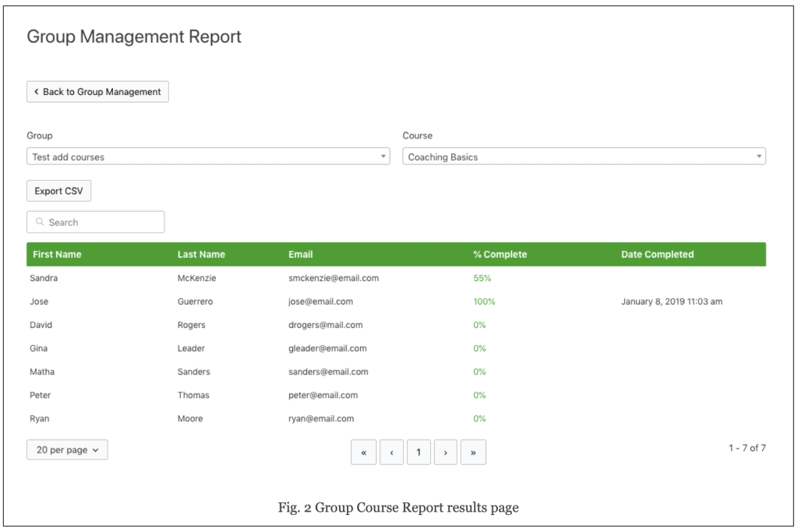Viewport: 798px width, 532px height.
Task: Click first name David
Action: (x=41, y=325)
